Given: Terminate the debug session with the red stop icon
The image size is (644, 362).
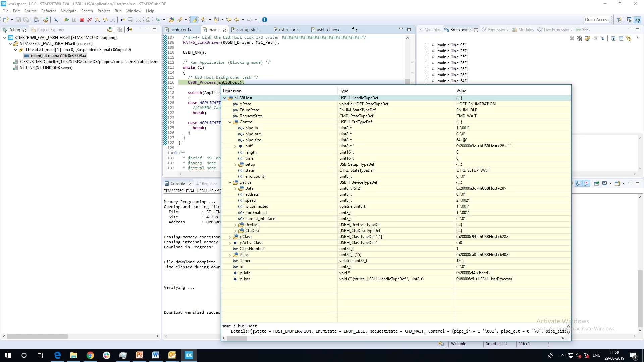Looking at the screenshot, I should tap(82, 20).
